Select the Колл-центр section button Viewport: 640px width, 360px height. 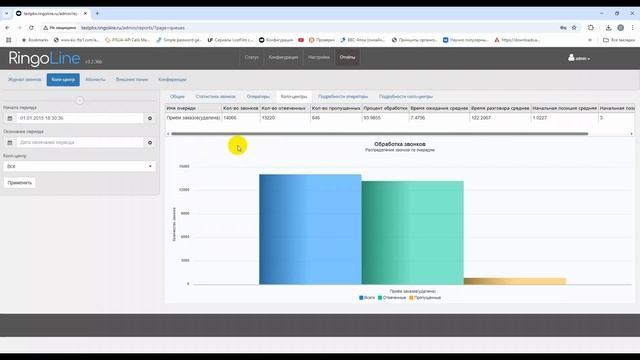[63, 80]
